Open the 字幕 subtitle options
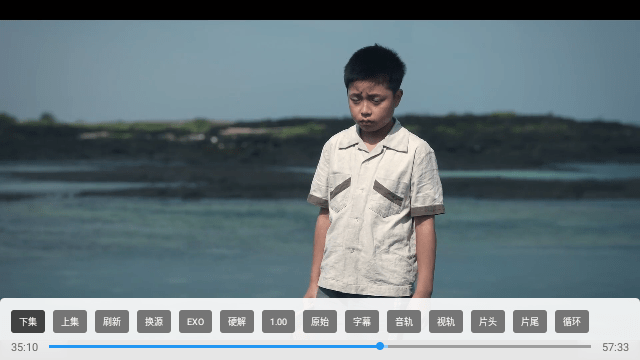Screen dimensions: 640x360 (x=362, y=322)
